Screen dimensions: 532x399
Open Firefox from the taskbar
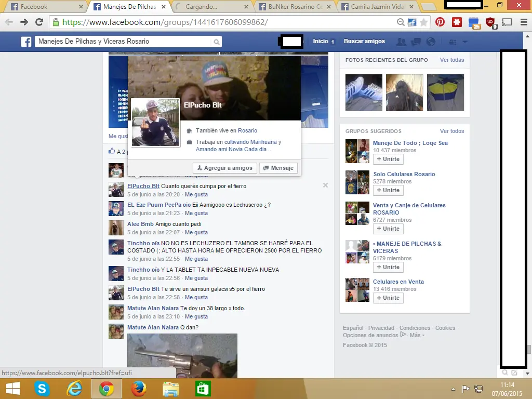click(x=138, y=388)
